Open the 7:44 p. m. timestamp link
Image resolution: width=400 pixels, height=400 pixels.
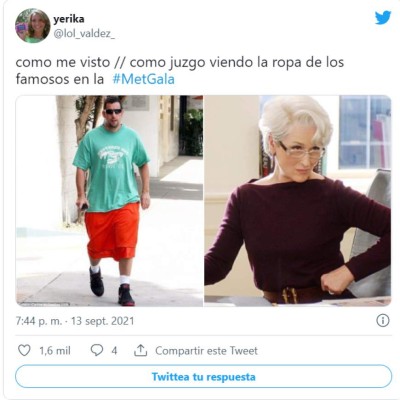[x=39, y=321]
